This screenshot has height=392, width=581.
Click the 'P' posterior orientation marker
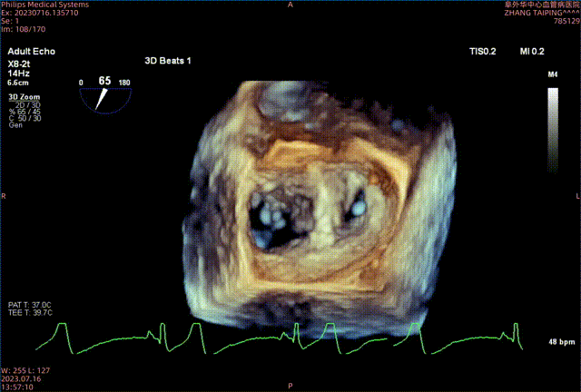pyautogui.click(x=290, y=387)
